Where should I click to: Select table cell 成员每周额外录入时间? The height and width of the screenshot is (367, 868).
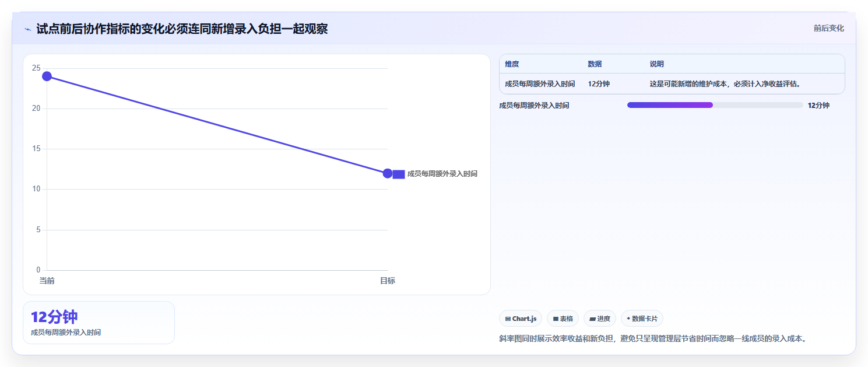pyautogui.click(x=540, y=84)
